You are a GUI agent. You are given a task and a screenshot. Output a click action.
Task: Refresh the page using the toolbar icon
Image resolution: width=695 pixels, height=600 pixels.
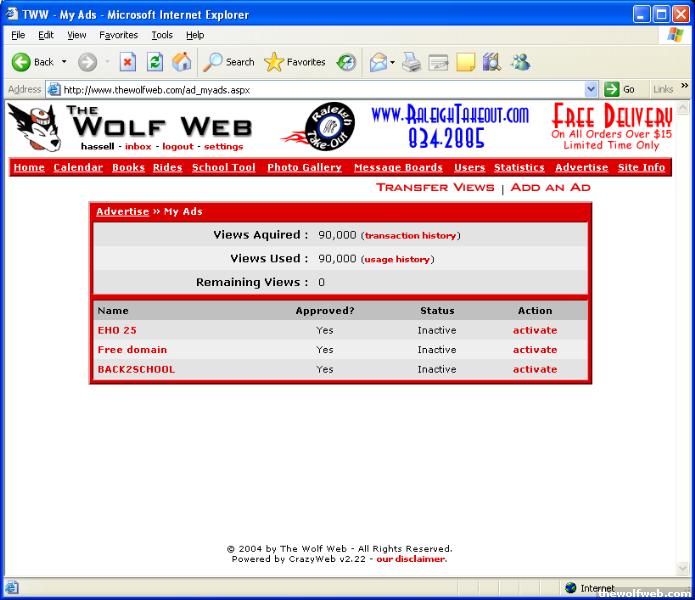coord(155,62)
